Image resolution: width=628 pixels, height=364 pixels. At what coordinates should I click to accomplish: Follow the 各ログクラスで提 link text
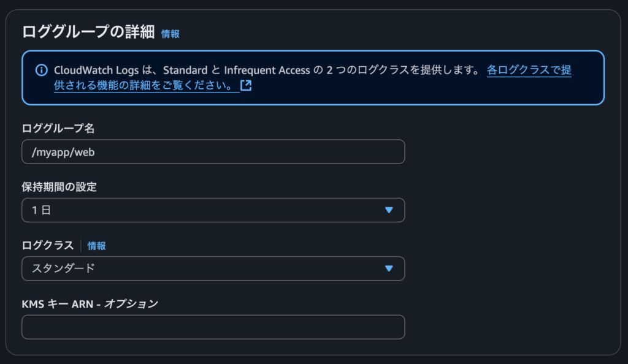click(x=529, y=70)
